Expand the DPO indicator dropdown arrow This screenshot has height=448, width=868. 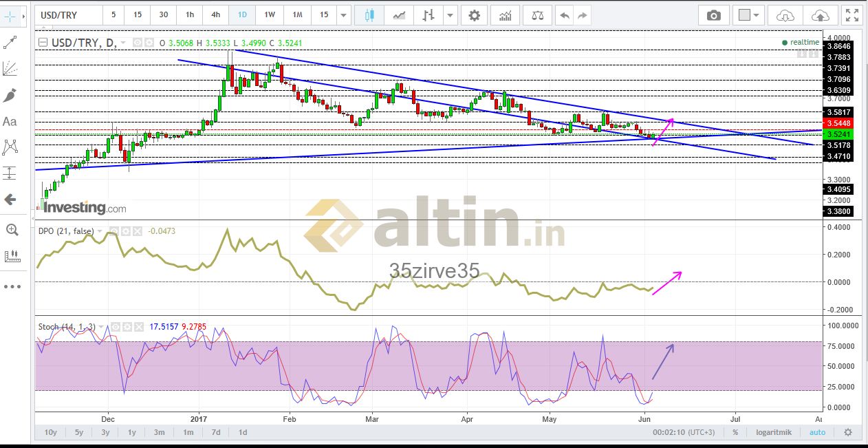point(100,231)
